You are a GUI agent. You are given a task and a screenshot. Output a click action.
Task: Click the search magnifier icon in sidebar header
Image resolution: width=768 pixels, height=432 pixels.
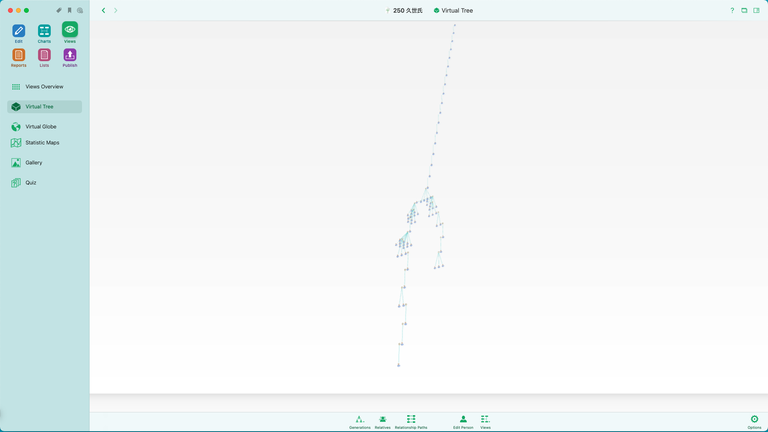tap(80, 10)
